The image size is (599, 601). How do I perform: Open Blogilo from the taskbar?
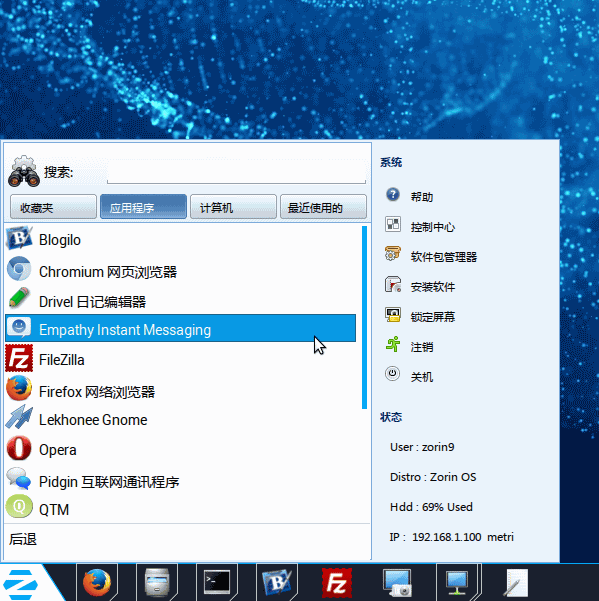click(x=277, y=583)
